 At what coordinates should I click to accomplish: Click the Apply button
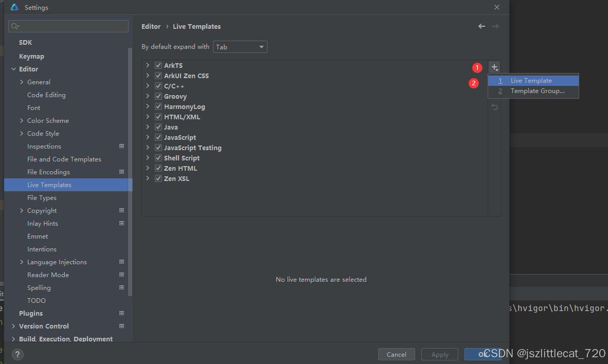click(440, 354)
